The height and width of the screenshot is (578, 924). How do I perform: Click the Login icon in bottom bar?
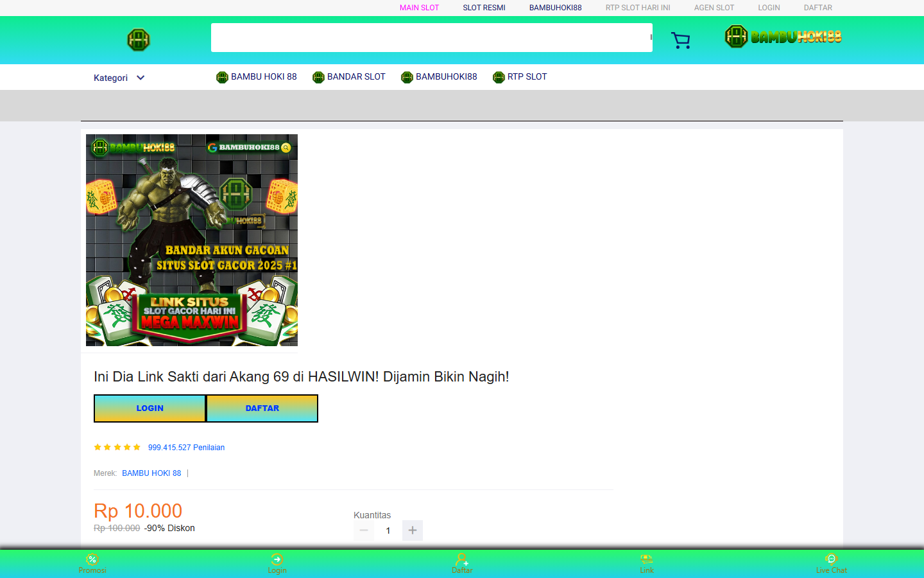(x=277, y=559)
